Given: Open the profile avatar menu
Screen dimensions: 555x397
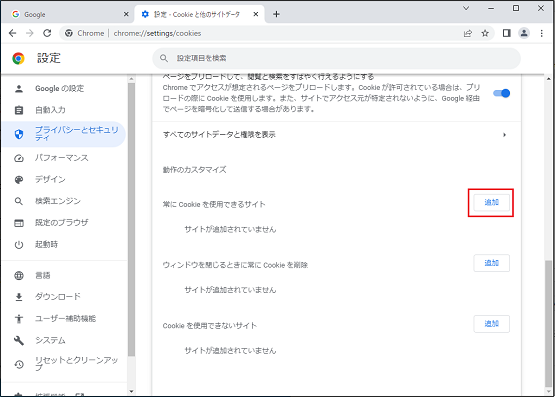Looking at the screenshot, I should pyautogui.click(x=524, y=33).
